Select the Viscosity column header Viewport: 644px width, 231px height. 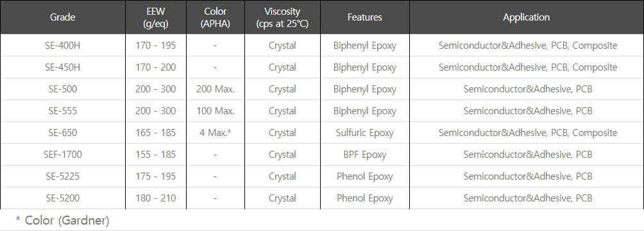(282, 17)
